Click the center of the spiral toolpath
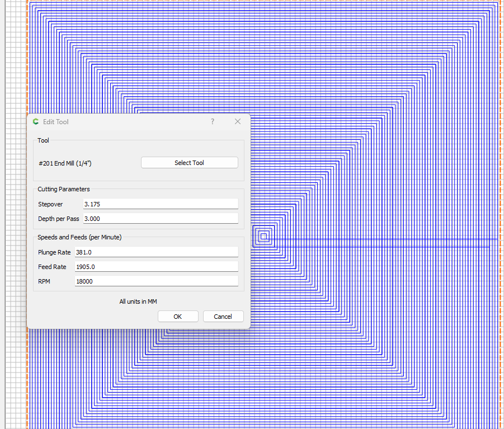The image size is (504, 429). [x=264, y=237]
